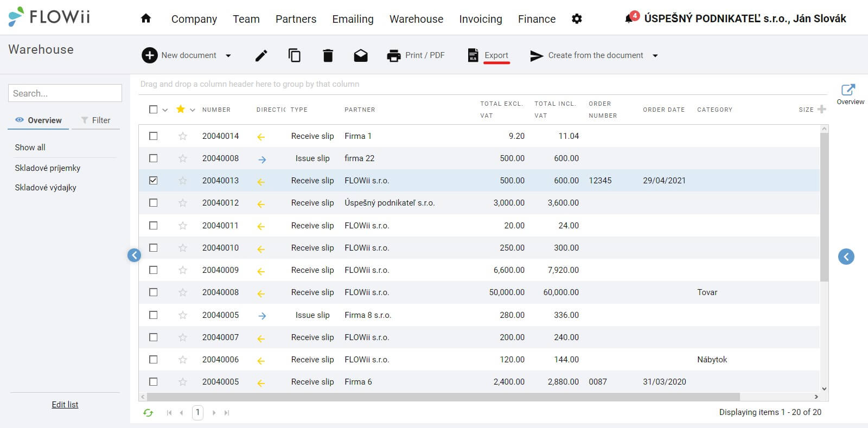Select the checkbox for Issue slip firma 22
Screen dimensions: 868x428
coord(154,158)
